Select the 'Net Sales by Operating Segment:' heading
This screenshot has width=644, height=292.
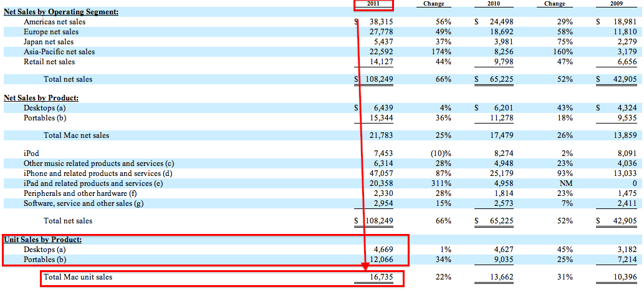point(61,11)
